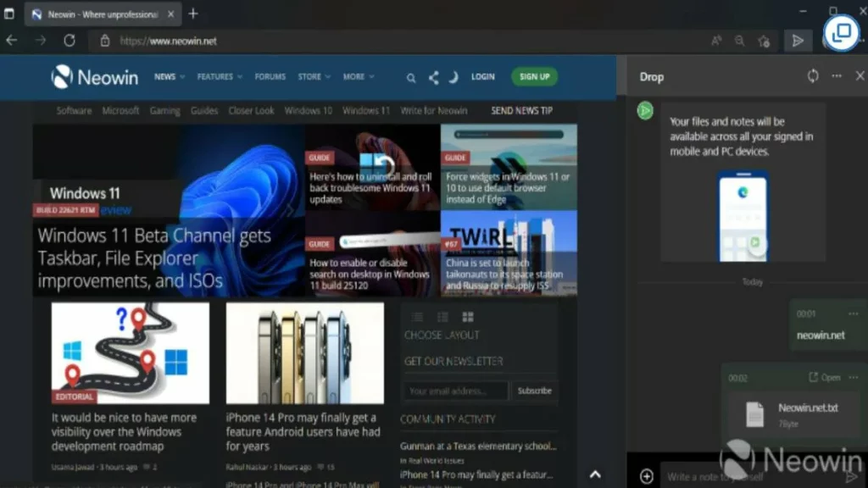Open site search magnifier icon
The width and height of the screenshot is (868, 488).
click(411, 78)
